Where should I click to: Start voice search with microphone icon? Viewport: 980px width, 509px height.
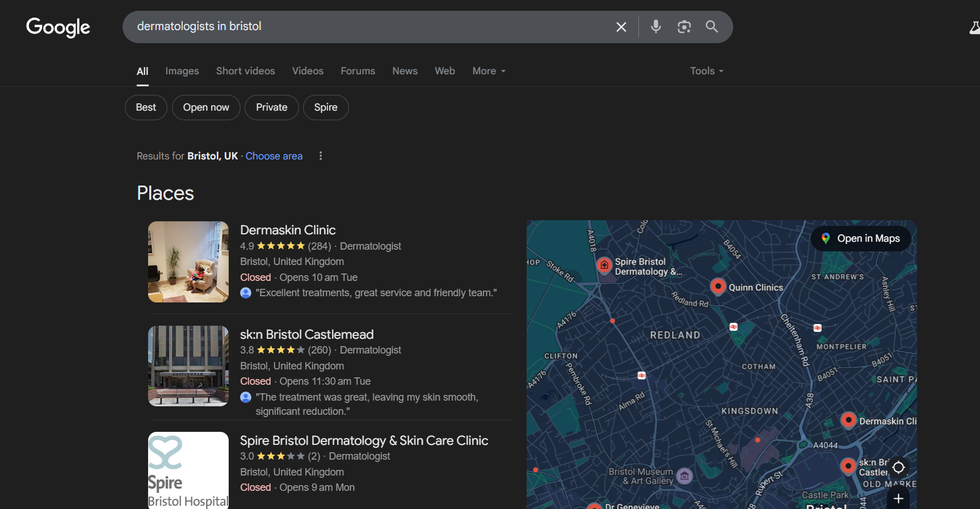coord(656,27)
